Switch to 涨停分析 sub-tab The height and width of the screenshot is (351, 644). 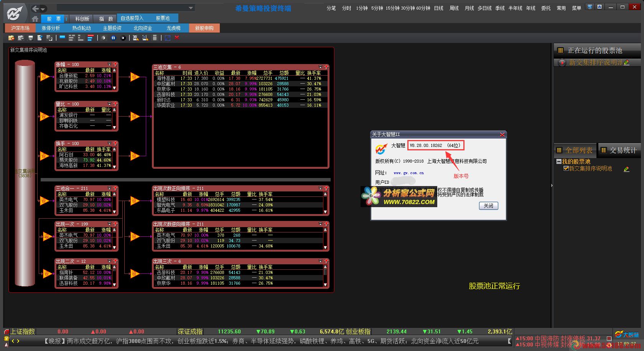pos(51,28)
